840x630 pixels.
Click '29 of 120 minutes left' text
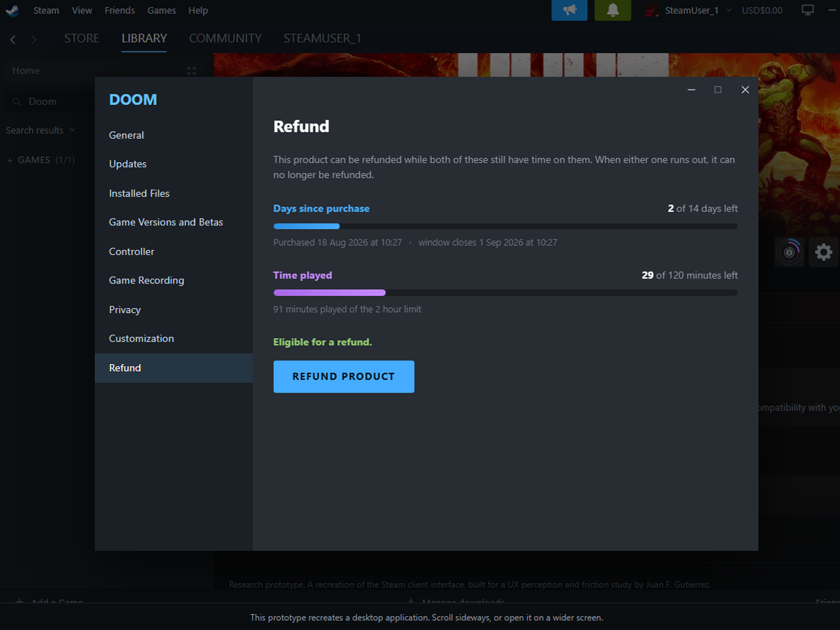(689, 275)
